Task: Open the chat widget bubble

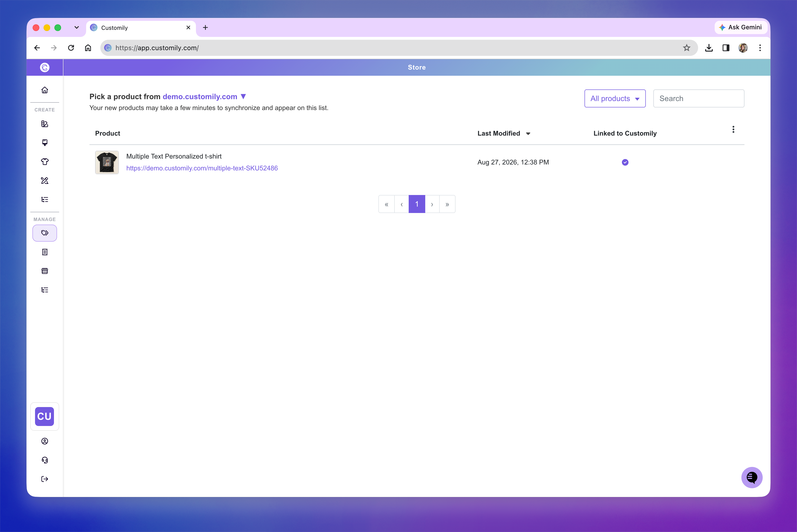Action: pos(752,477)
